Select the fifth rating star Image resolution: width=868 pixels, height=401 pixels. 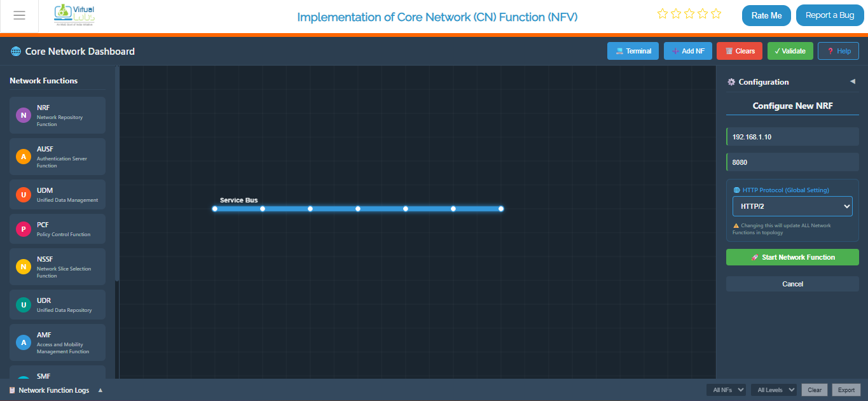715,13
